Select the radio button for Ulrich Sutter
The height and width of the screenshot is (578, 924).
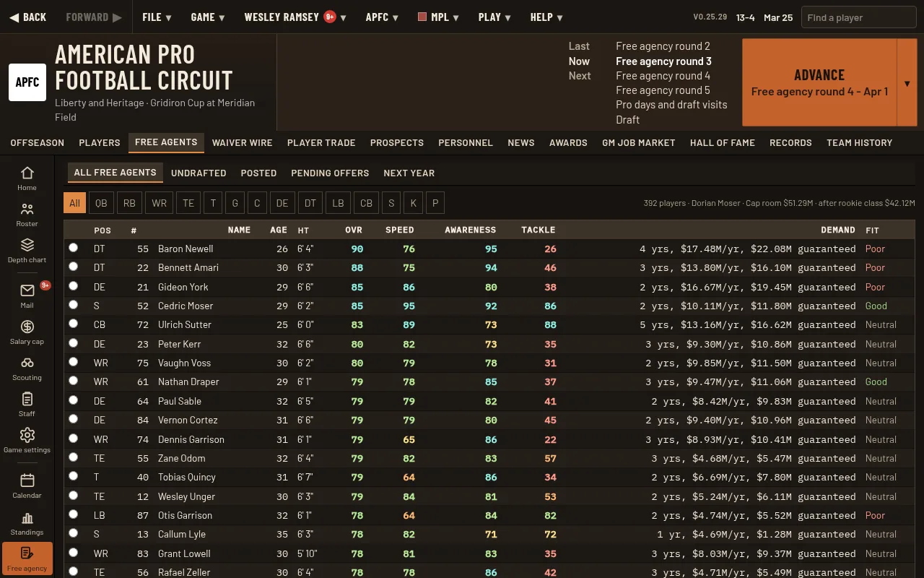[73, 324]
